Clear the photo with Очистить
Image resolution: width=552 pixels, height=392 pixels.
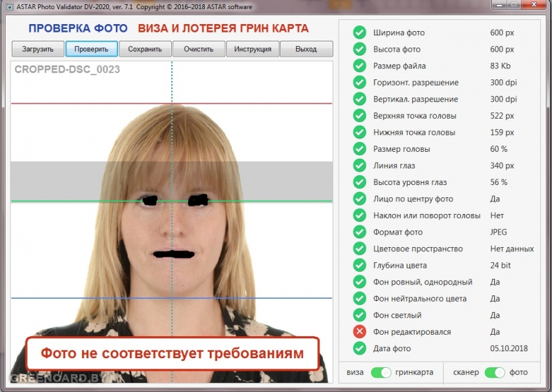click(x=199, y=49)
